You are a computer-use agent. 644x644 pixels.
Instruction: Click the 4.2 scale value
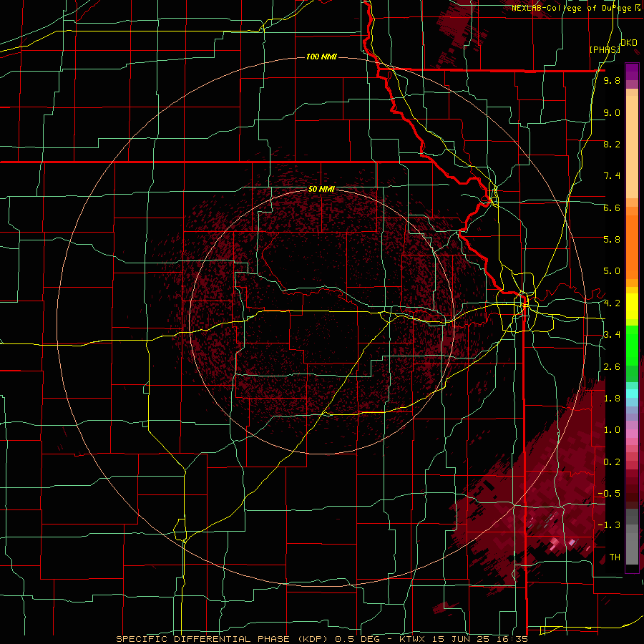point(612,303)
